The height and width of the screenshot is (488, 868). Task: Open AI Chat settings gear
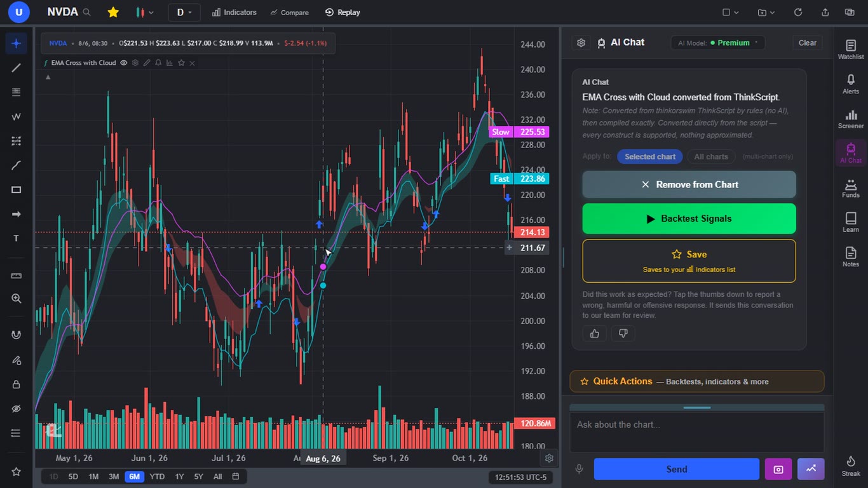pyautogui.click(x=581, y=43)
